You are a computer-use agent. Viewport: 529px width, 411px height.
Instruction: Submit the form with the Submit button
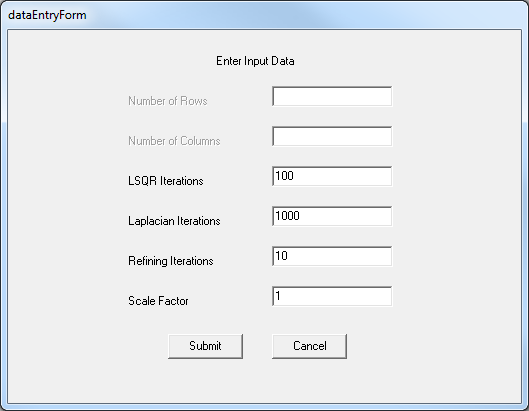[x=205, y=346]
